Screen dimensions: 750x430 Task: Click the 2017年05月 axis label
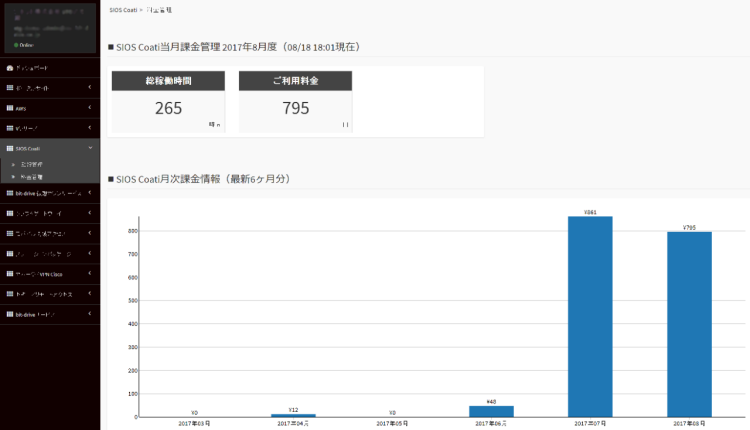pos(392,424)
